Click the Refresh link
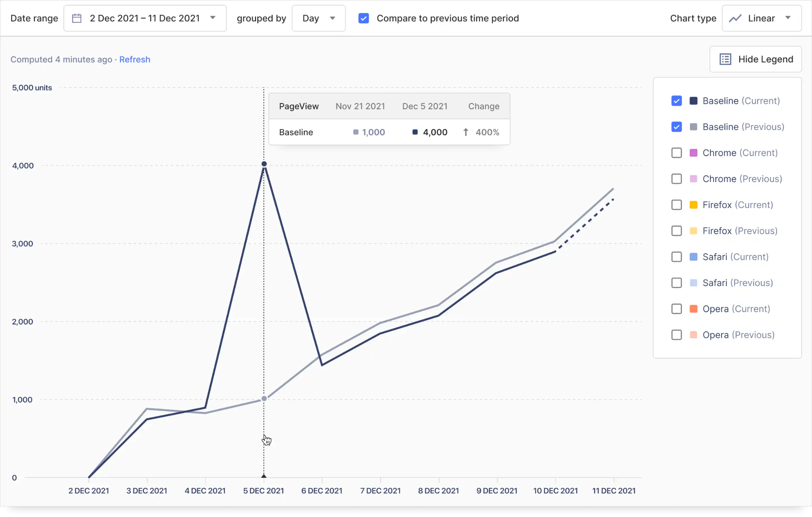This screenshot has height=517, width=812. pos(134,59)
